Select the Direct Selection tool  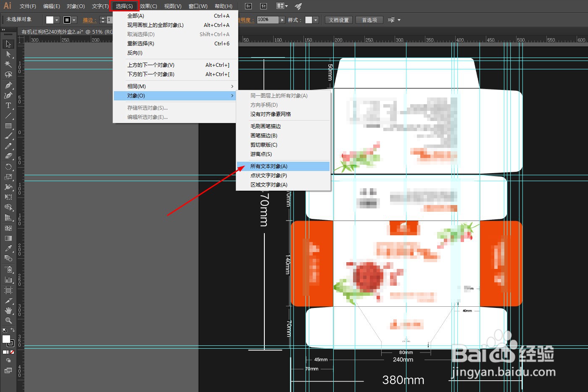tap(8, 54)
